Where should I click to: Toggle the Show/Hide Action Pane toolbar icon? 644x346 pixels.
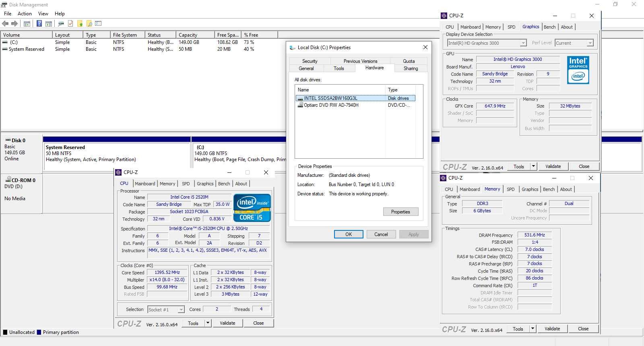(49, 24)
